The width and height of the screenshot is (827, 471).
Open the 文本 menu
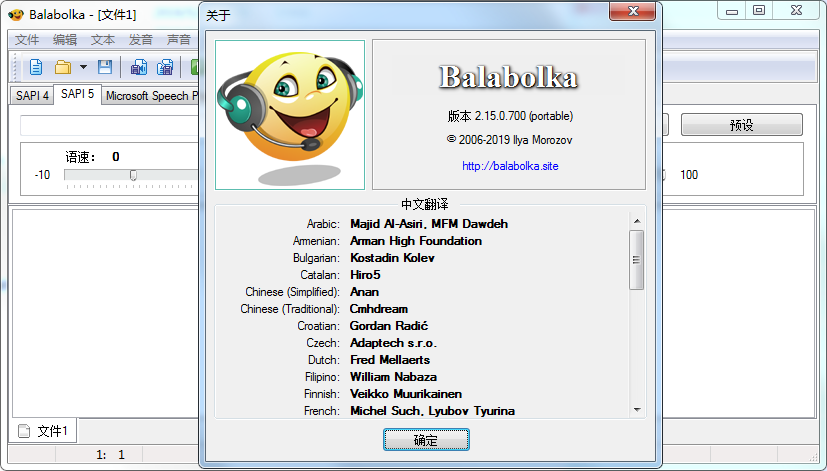103,40
